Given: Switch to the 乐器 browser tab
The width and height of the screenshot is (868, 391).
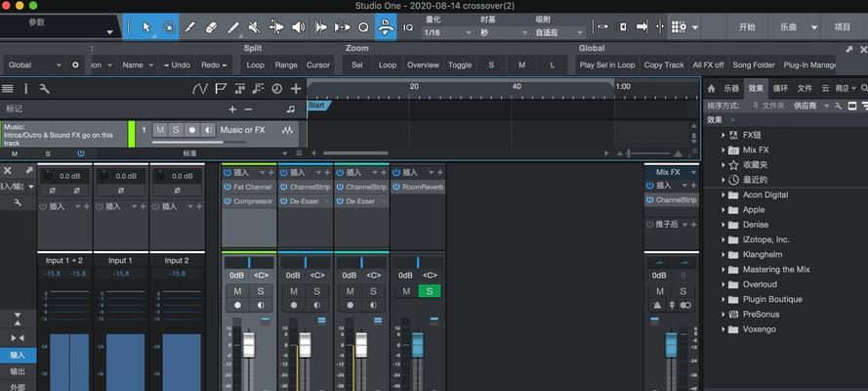Looking at the screenshot, I should (731, 89).
